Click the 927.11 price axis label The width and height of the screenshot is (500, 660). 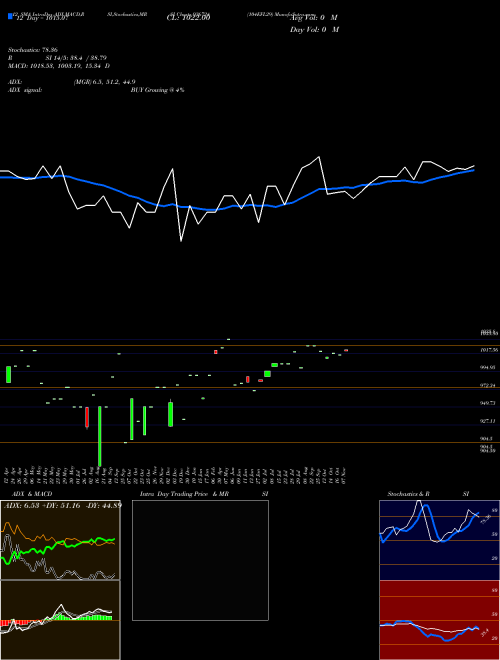(x=489, y=420)
